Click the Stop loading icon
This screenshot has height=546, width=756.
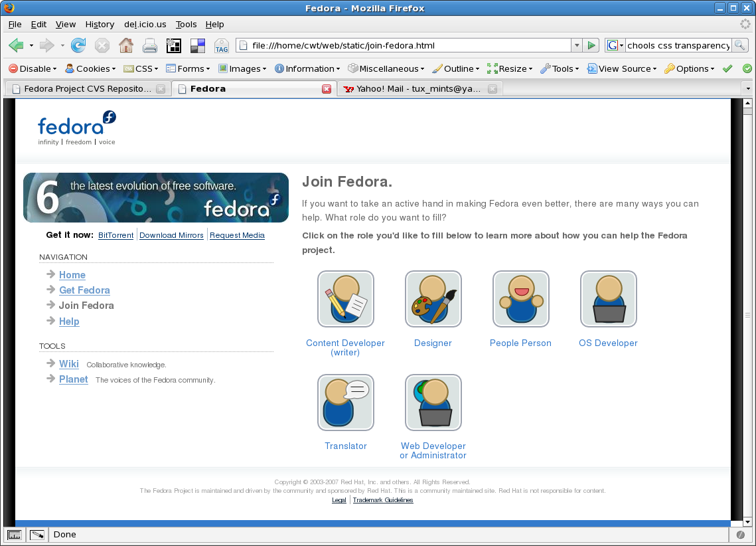[x=102, y=45]
